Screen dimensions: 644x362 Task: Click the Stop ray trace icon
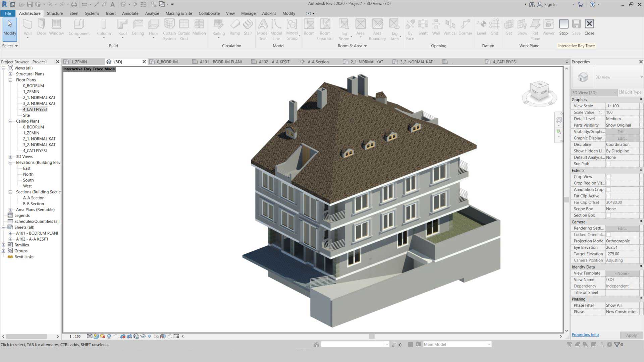[563, 24]
